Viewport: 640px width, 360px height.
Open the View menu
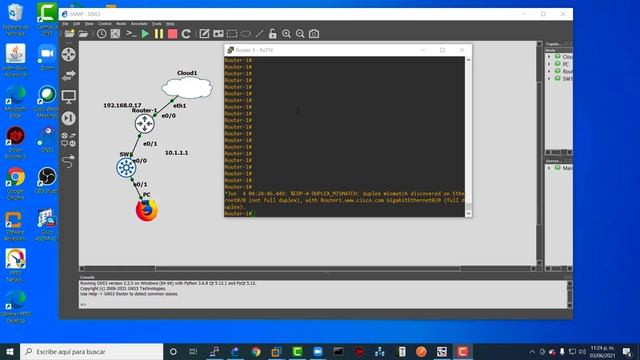(89, 24)
